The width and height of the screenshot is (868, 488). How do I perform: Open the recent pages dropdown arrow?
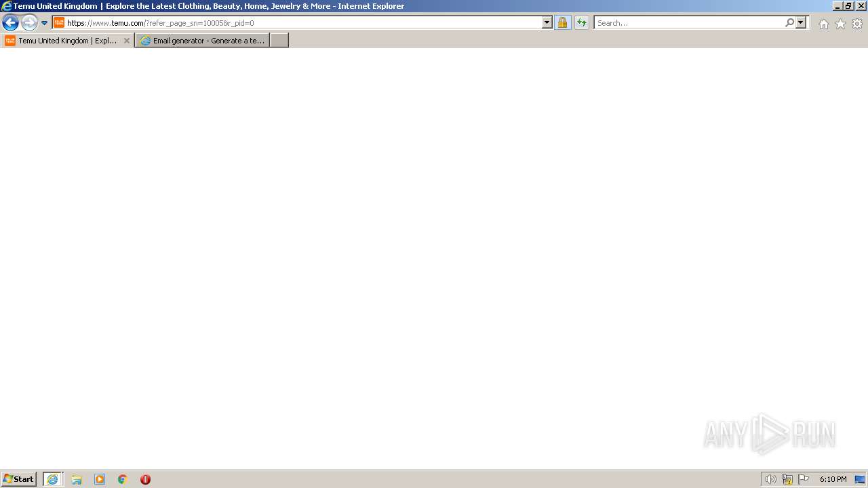[x=45, y=23]
